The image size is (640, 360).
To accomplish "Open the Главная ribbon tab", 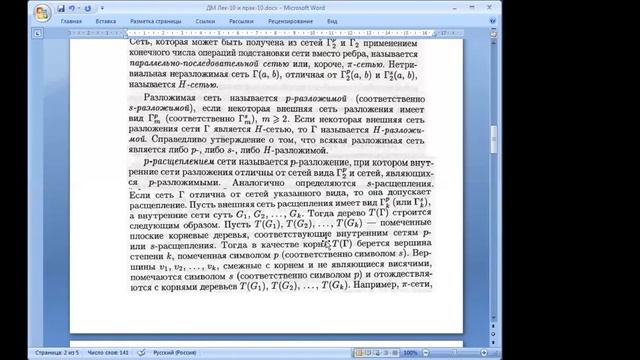I will (x=71, y=21).
